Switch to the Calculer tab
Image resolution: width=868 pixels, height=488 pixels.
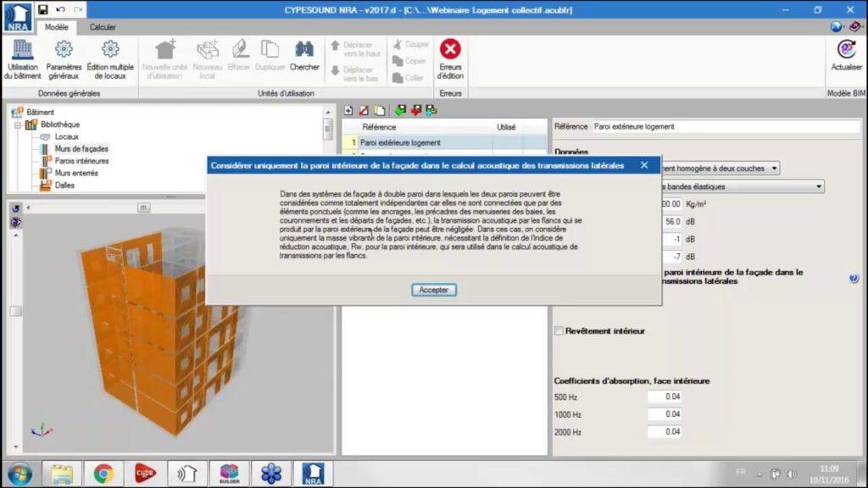click(x=103, y=27)
